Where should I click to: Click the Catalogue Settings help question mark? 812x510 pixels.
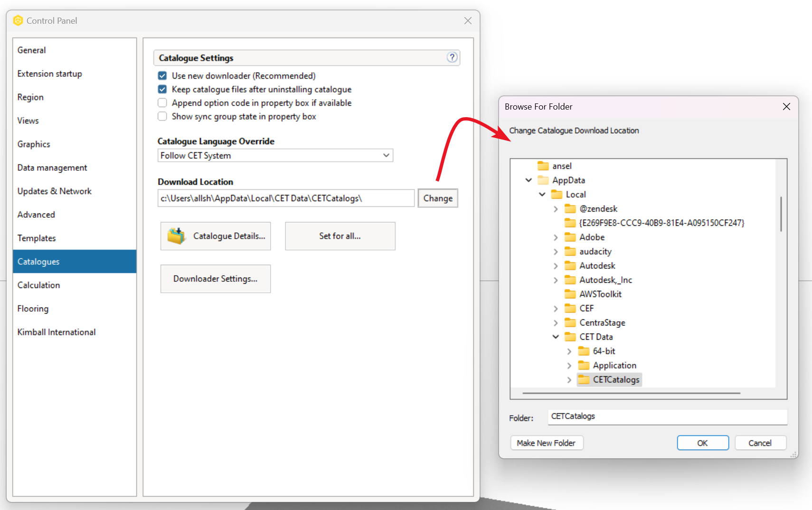[452, 57]
